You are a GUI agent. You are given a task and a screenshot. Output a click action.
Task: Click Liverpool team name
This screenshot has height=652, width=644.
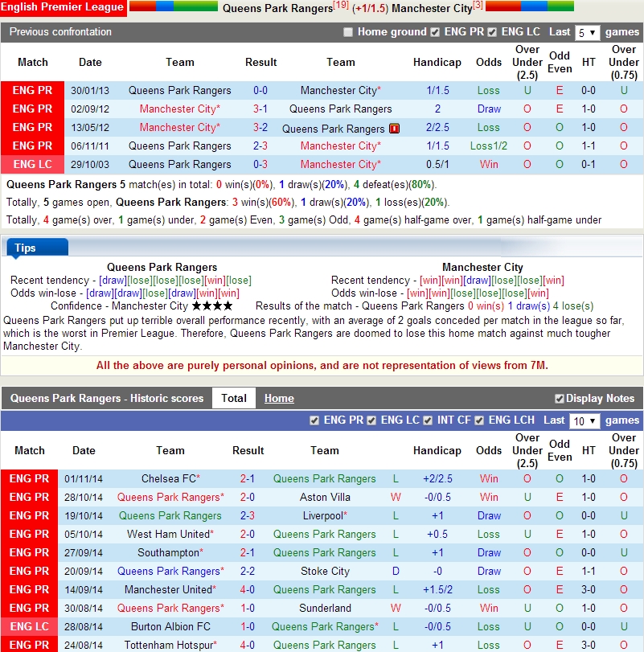pyautogui.click(x=322, y=515)
